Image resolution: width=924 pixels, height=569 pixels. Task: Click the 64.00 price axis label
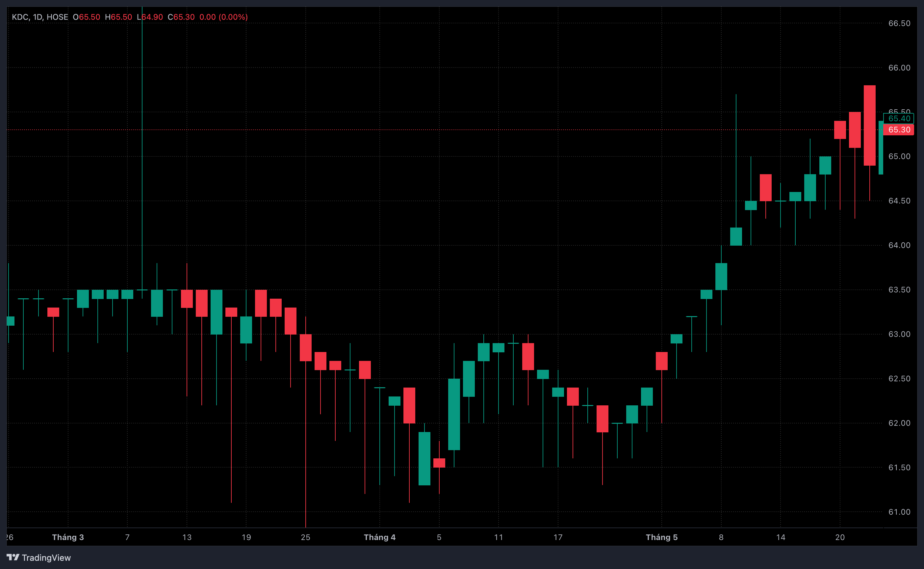click(x=899, y=245)
